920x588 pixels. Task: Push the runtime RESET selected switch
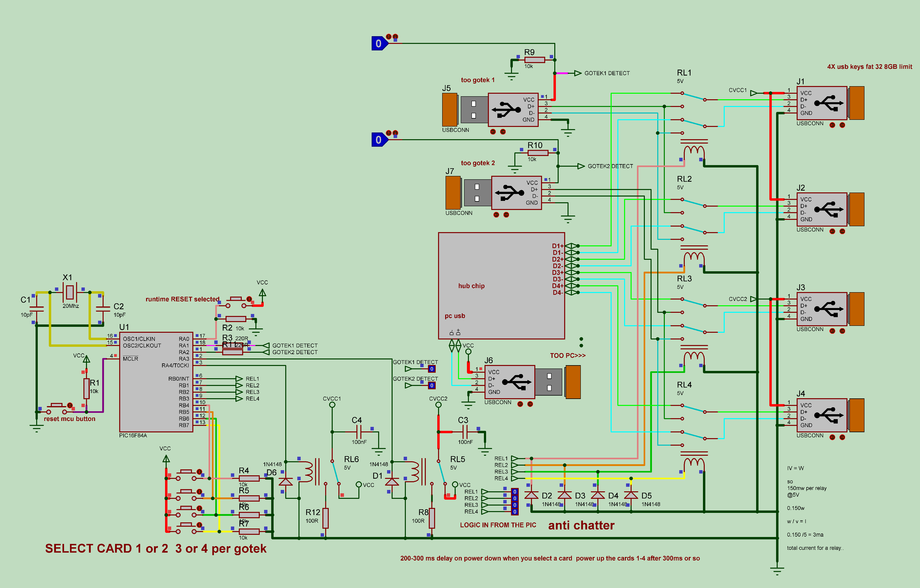click(236, 302)
